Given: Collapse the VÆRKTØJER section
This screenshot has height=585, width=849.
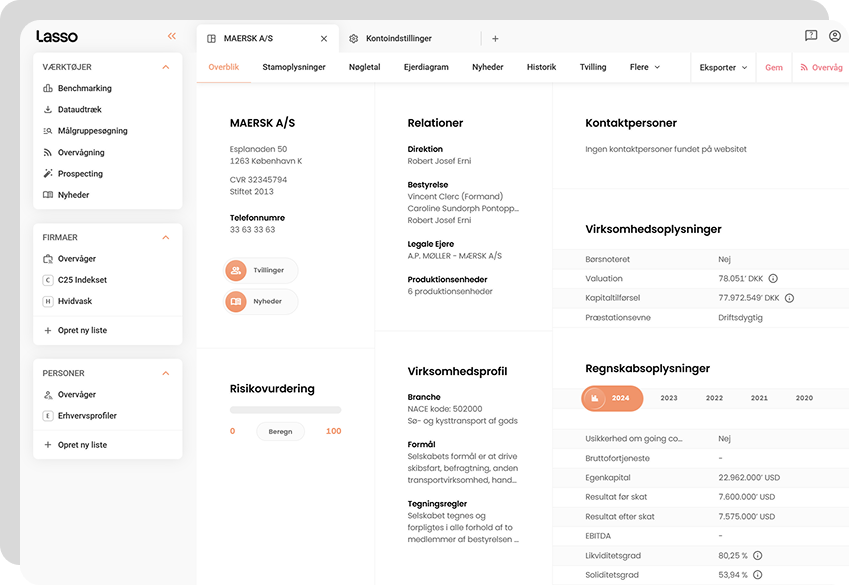Looking at the screenshot, I should 166,67.
